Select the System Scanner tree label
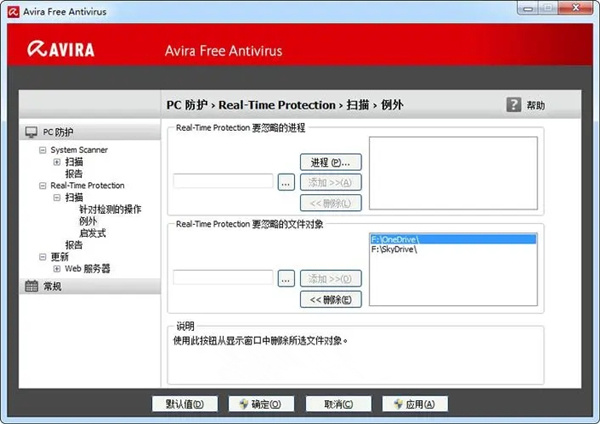The image size is (600, 424). pyautogui.click(x=79, y=150)
